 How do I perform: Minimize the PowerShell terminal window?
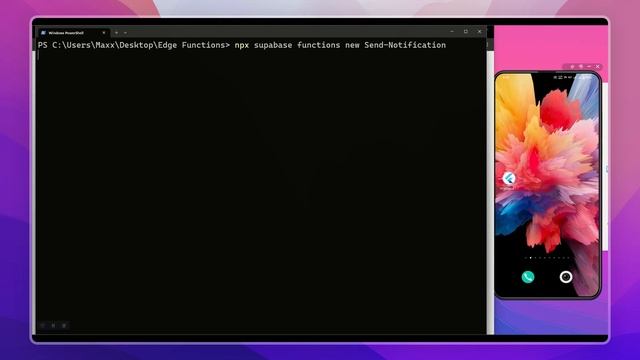452,31
